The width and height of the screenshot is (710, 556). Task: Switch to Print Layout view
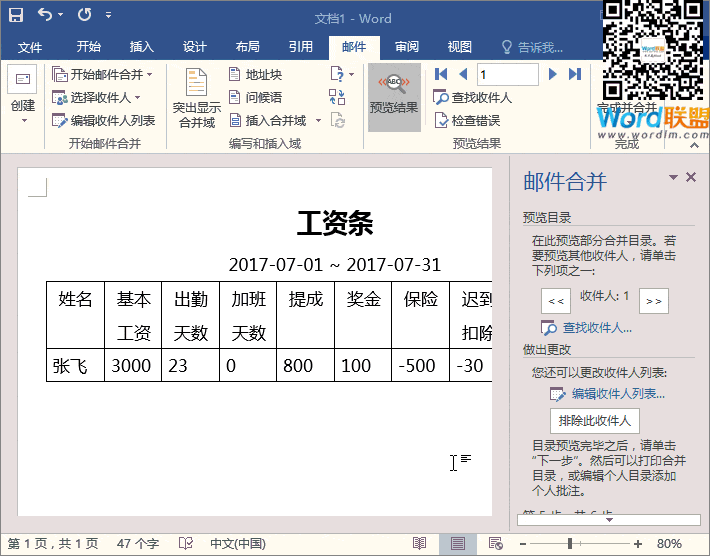[457, 543]
